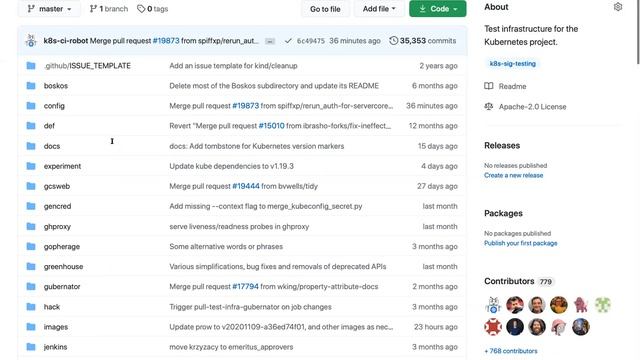This screenshot has height=360, width=640.
Task: Click the ghproxy folder icon
Action: point(31,226)
